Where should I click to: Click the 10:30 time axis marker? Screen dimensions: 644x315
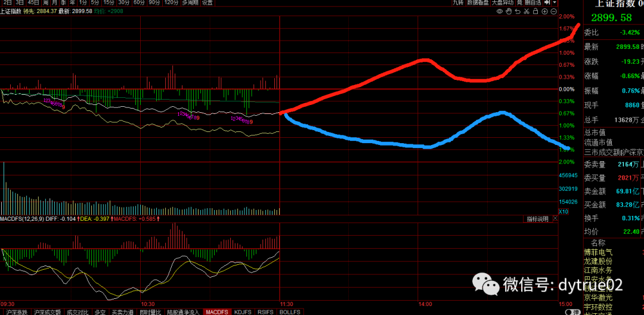click(x=147, y=304)
